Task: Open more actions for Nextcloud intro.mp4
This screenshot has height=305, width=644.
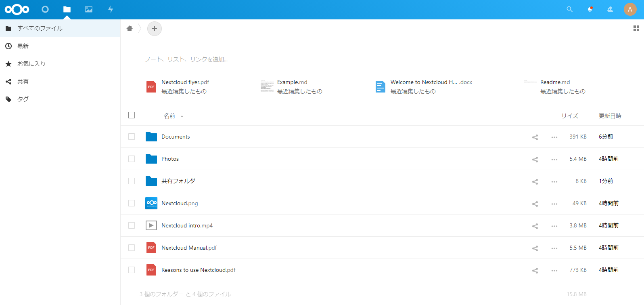Action: pyautogui.click(x=554, y=226)
